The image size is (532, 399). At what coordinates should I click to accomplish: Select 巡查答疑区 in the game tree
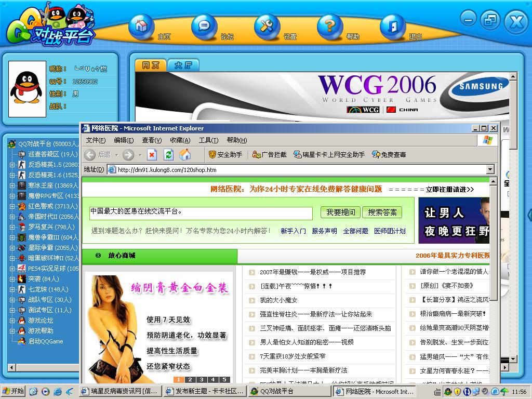pos(53,154)
